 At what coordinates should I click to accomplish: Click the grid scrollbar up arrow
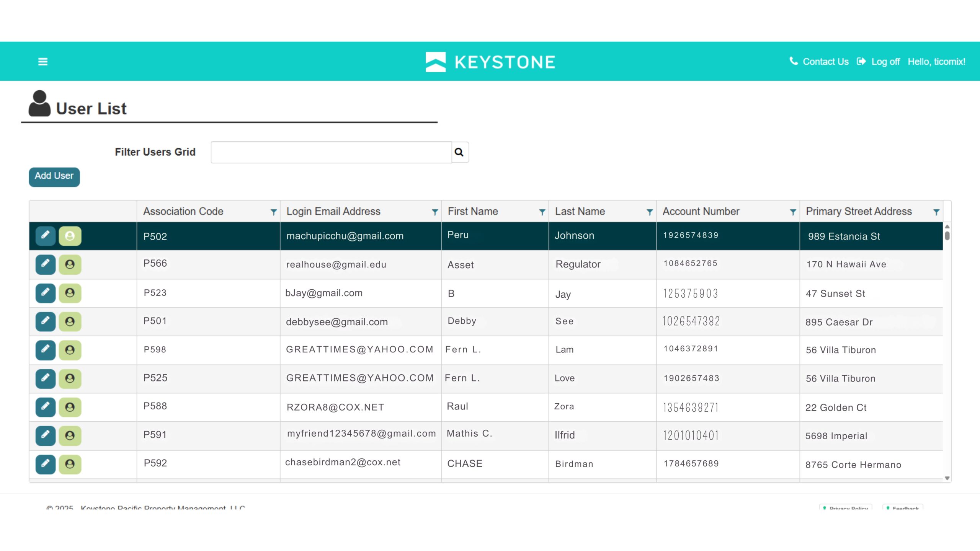click(x=947, y=227)
